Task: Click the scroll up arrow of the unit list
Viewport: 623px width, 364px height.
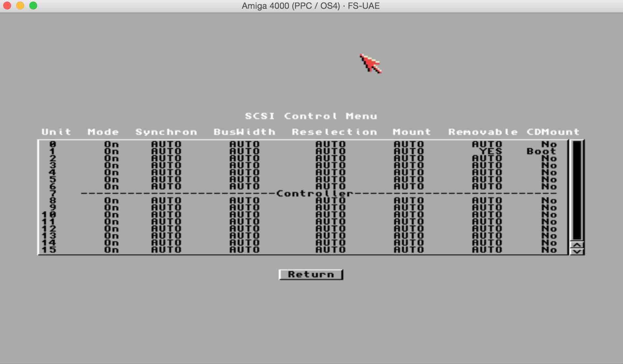Action: pyautogui.click(x=577, y=245)
